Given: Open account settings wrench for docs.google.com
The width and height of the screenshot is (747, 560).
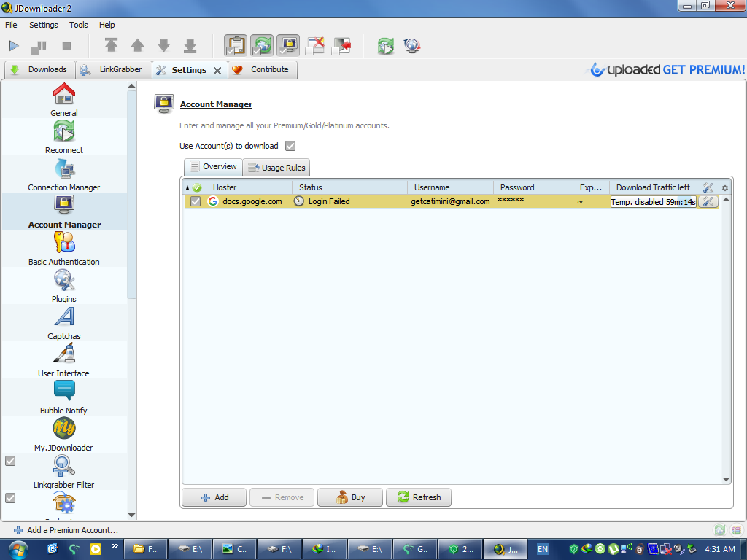Looking at the screenshot, I should [x=708, y=201].
